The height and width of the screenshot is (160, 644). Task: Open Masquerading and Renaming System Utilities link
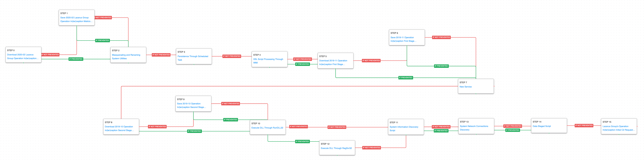(x=126, y=55)
